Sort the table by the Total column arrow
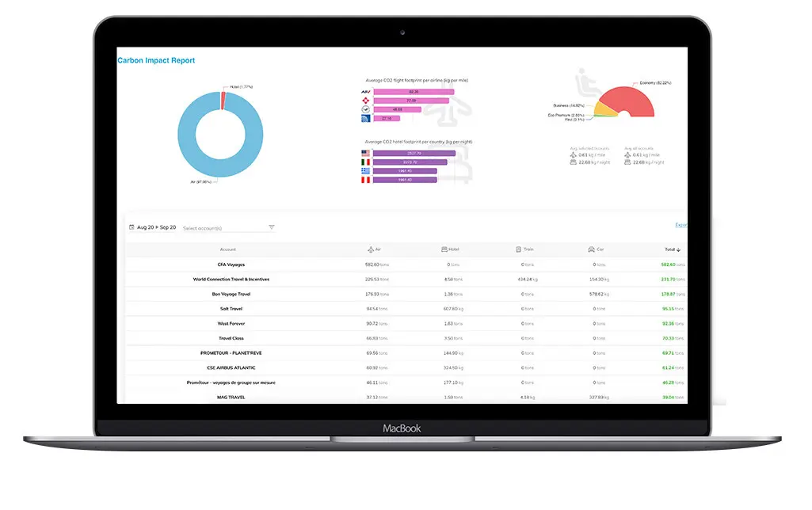The image size is (812, 510). [x=678, y=249]
